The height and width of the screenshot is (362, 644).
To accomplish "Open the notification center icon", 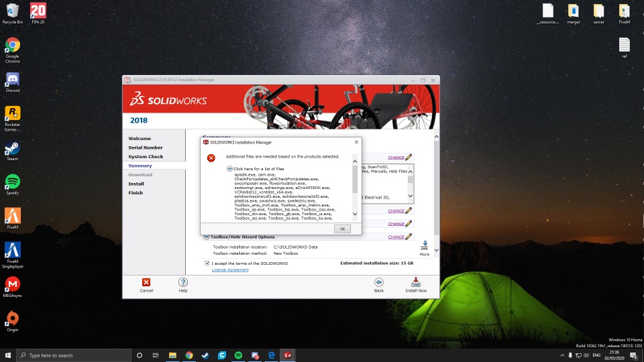I will point(634,355).
